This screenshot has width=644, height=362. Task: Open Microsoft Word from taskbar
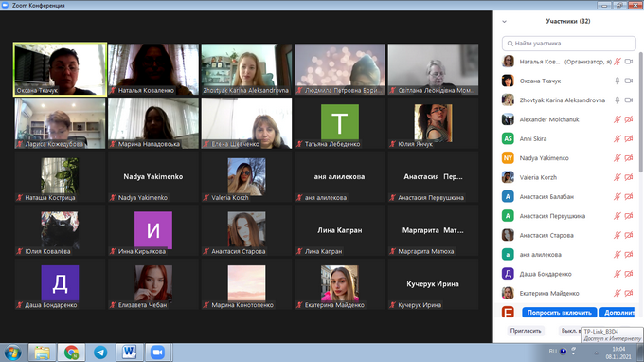(130, 353)
